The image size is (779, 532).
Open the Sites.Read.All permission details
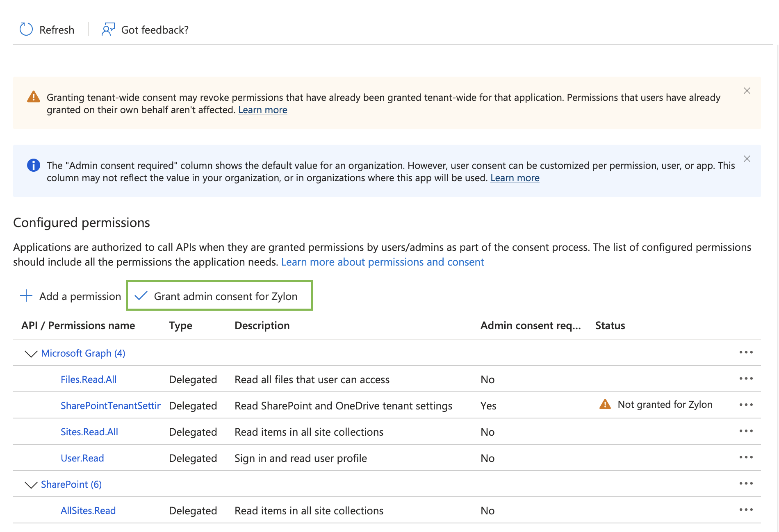89,432
